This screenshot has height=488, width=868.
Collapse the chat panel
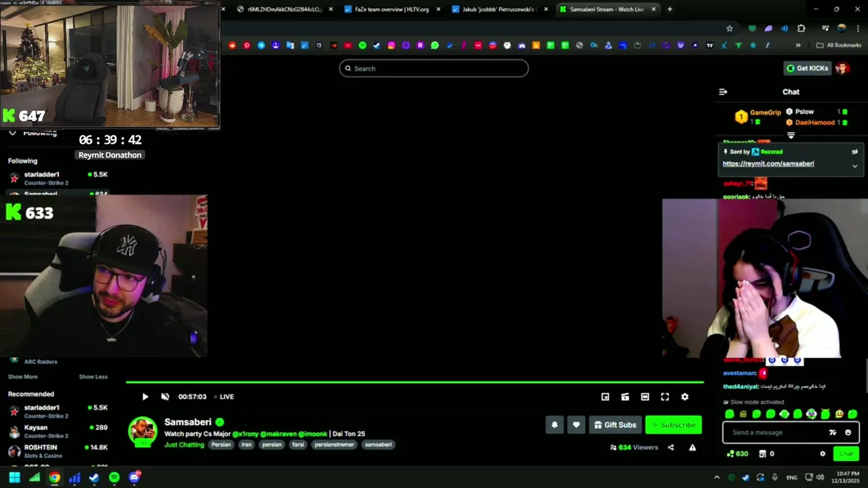coord(723,92)
